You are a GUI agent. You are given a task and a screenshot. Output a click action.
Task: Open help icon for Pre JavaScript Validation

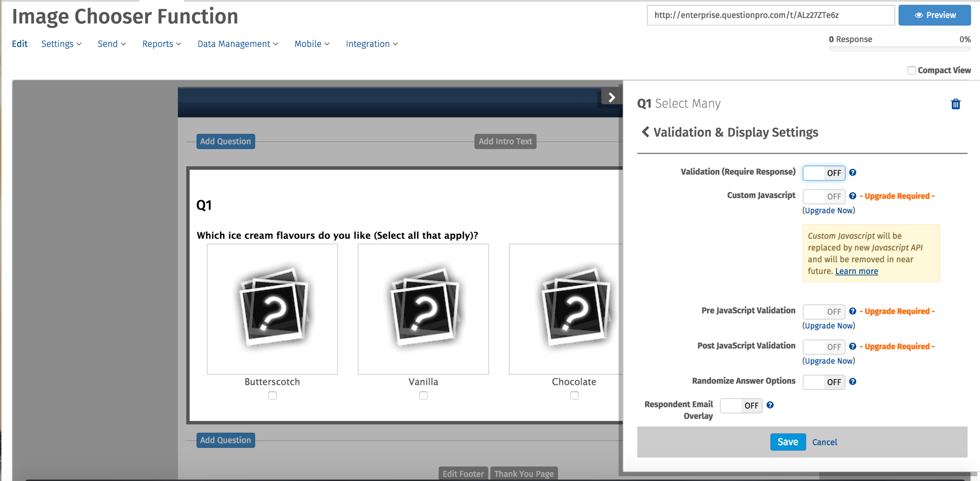click(x=853, y=311)
